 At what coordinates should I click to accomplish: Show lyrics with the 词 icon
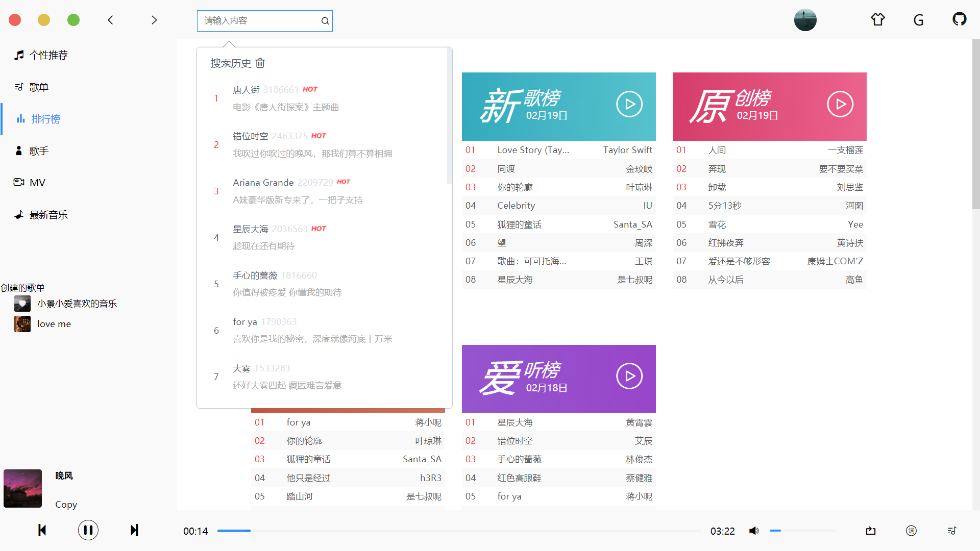911,531
